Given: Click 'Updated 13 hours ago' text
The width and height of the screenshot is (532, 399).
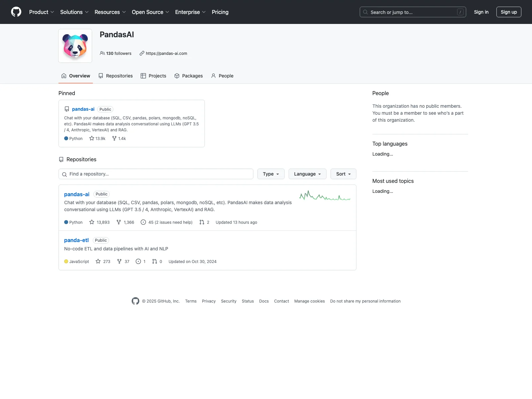Looking at the screenshot, I should (x=236, y=222).
